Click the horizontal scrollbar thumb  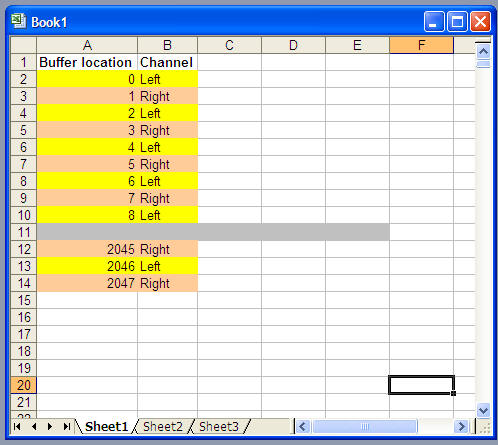coord(365,426)
